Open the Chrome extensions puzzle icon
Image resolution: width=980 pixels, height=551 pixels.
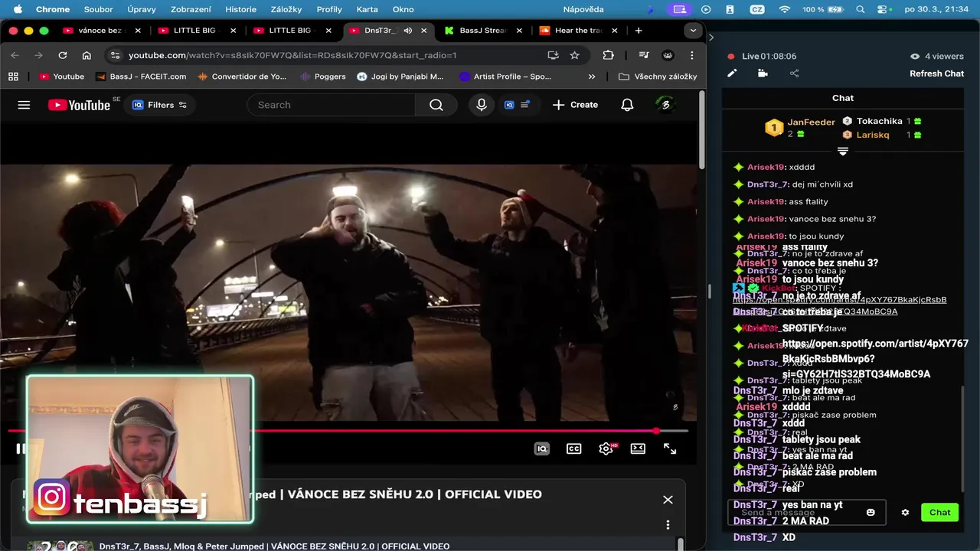609,55
